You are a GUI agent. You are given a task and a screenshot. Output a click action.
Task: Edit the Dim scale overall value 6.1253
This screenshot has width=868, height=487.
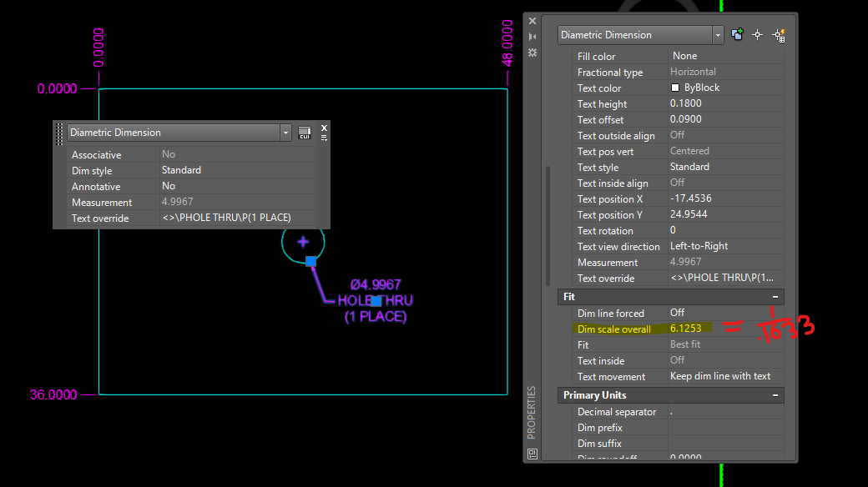click(689, 329)
